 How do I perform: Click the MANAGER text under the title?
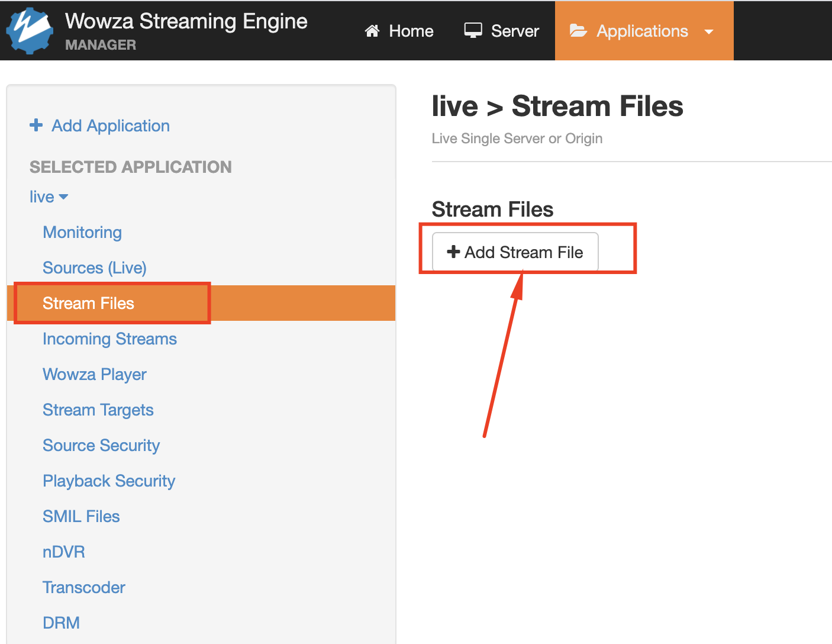pos(101,45)
